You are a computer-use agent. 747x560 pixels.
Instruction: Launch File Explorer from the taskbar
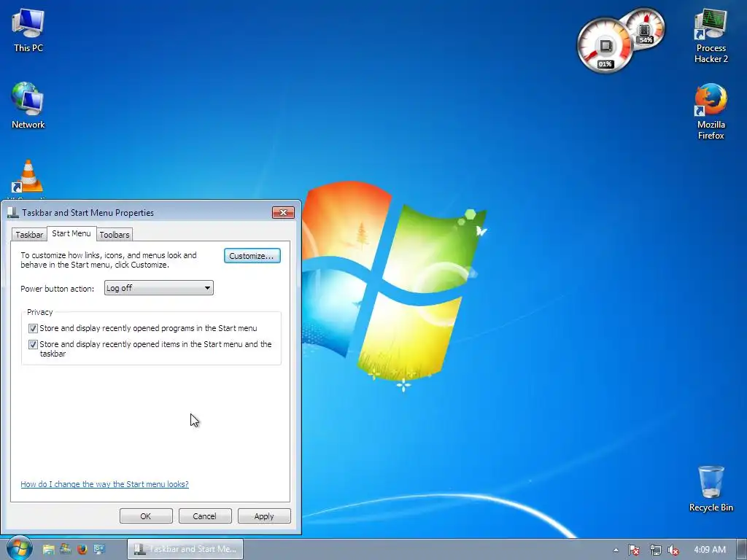(48, 549)
